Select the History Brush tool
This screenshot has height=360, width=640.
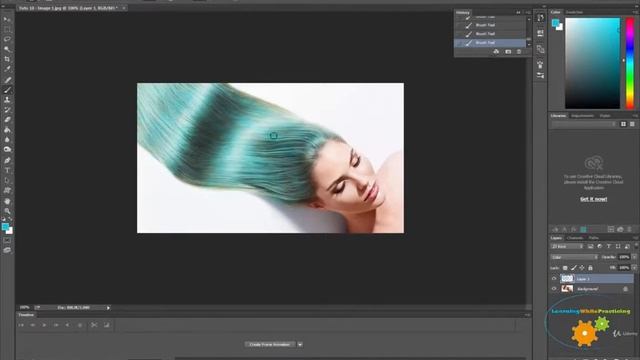[x=7, y=110]
